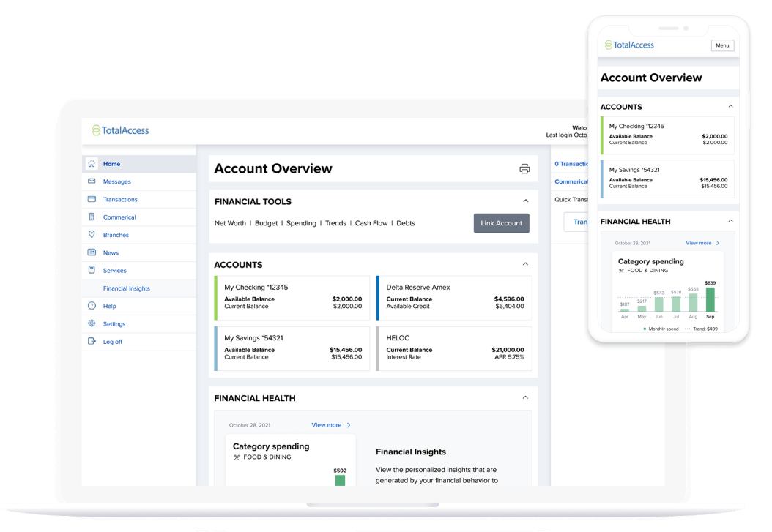Image resolution: width=772 pixels, height=532 pixels.
Task: Open the Debts financial tool
Action: (x=406, y=223)
